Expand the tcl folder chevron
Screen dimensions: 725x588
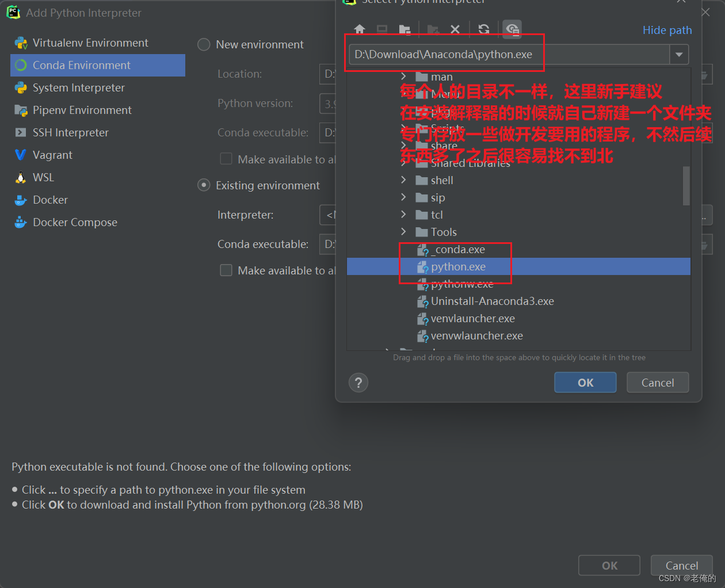click(x=403, y=215)
